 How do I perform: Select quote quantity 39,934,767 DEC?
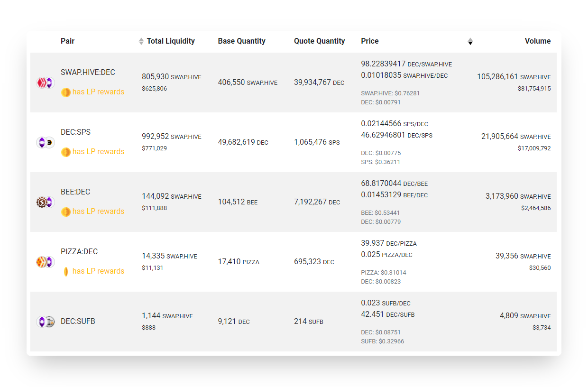point(319,83)
